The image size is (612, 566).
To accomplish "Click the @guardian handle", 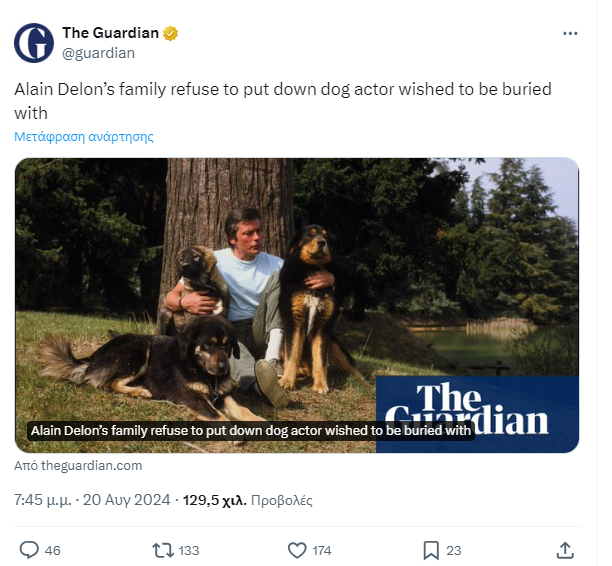I will tap(98, 53).
